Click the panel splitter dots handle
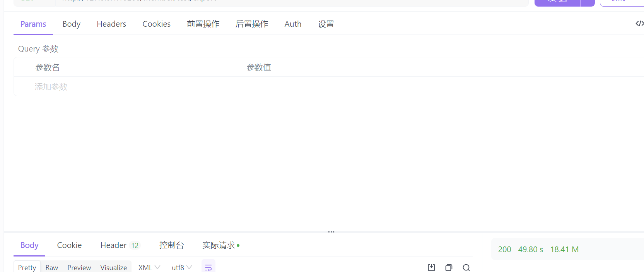The width and height of the screenshot is (644, 272). point(331,232)
